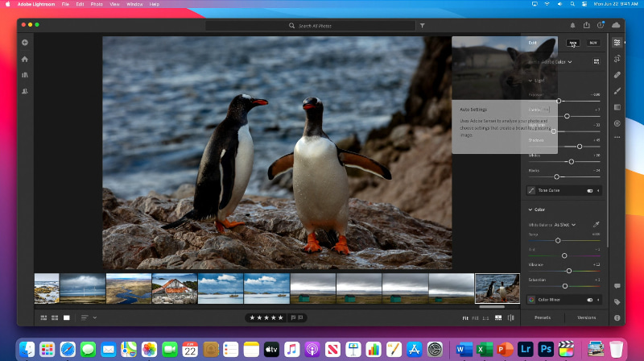Viewport: 644px width, 361px height.
Task: Open the sort order dropdown
Action: click(x=89, y=317)
